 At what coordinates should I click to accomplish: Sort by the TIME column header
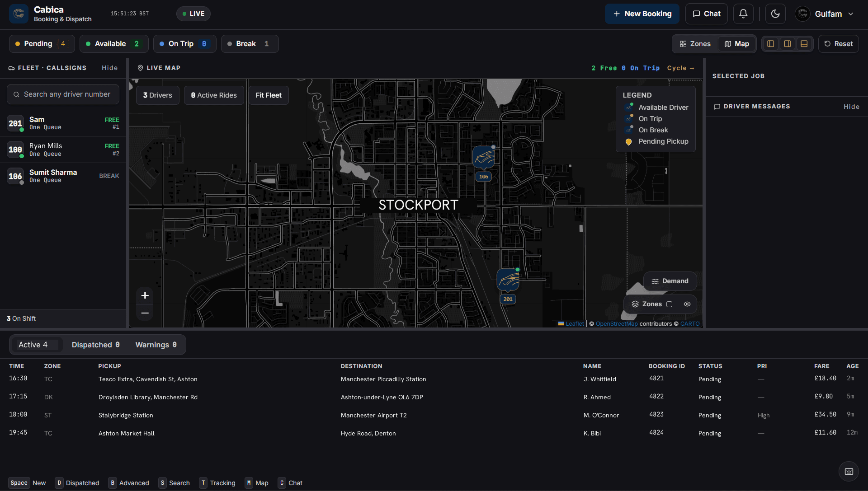pos(16,366)
